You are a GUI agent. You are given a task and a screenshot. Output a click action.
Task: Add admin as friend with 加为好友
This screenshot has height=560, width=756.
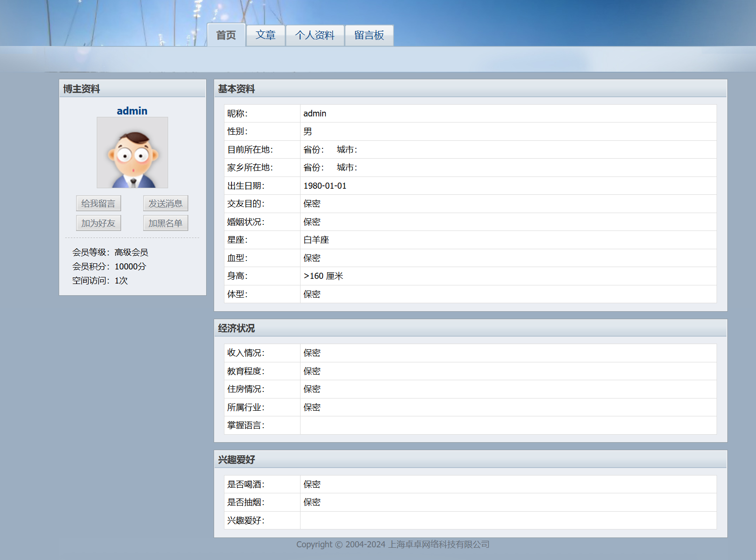click(99, 223)
